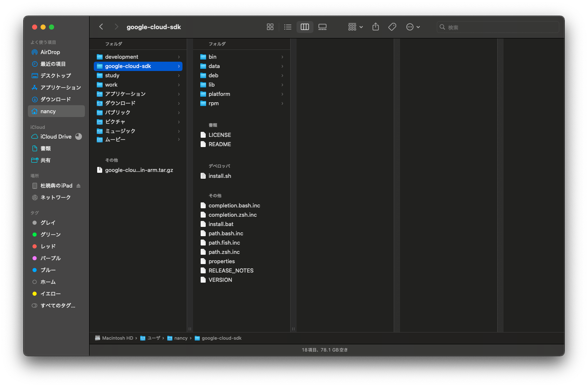Select the development folder
588x387 pixels.
click(138, 57)
